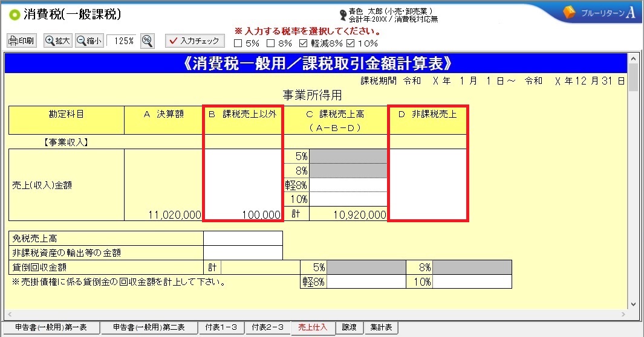The image size is (644, 337).
Task: Click the B 課税売上以外 cell 100,000
Action: pyautogui.click(x=243, y=185)
